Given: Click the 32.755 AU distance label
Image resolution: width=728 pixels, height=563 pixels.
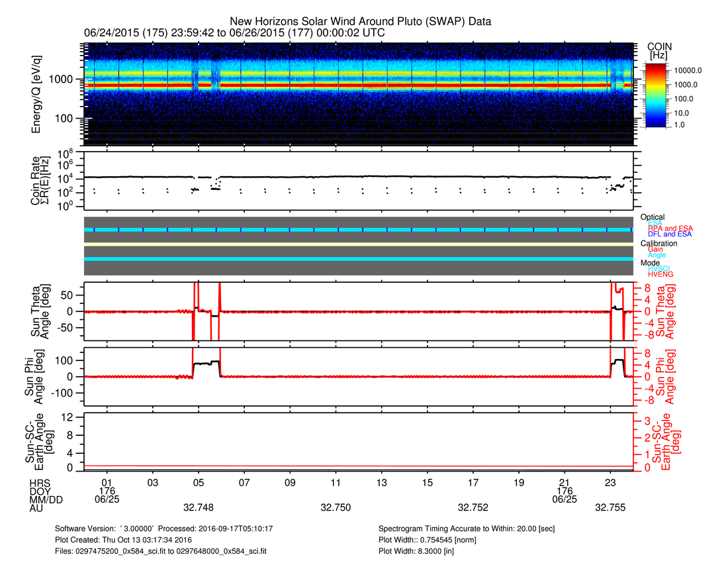Looking at the screenshot, I should [x=611, y=508].
